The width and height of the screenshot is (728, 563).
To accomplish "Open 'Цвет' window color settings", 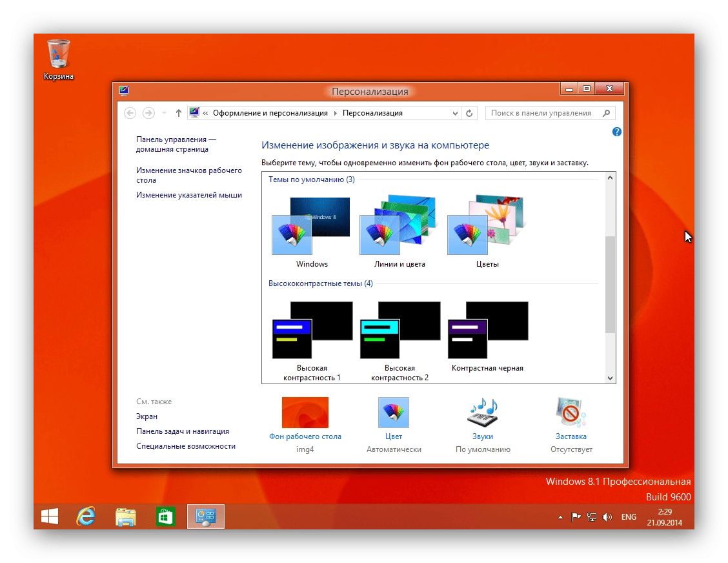I will click(x=394, y=425).
